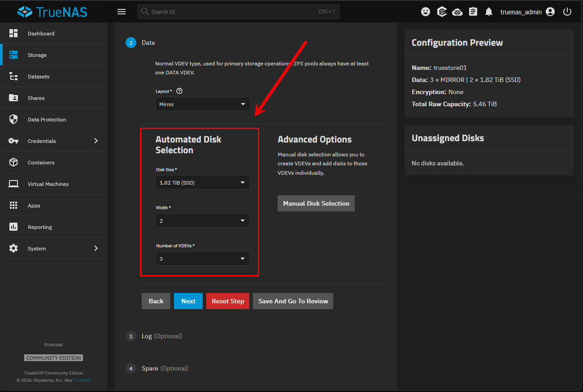Image resolution: width=583 pixels, height=392 pixels.
Task: Open the truenas_admin account menu
Action: click(527, 12)
